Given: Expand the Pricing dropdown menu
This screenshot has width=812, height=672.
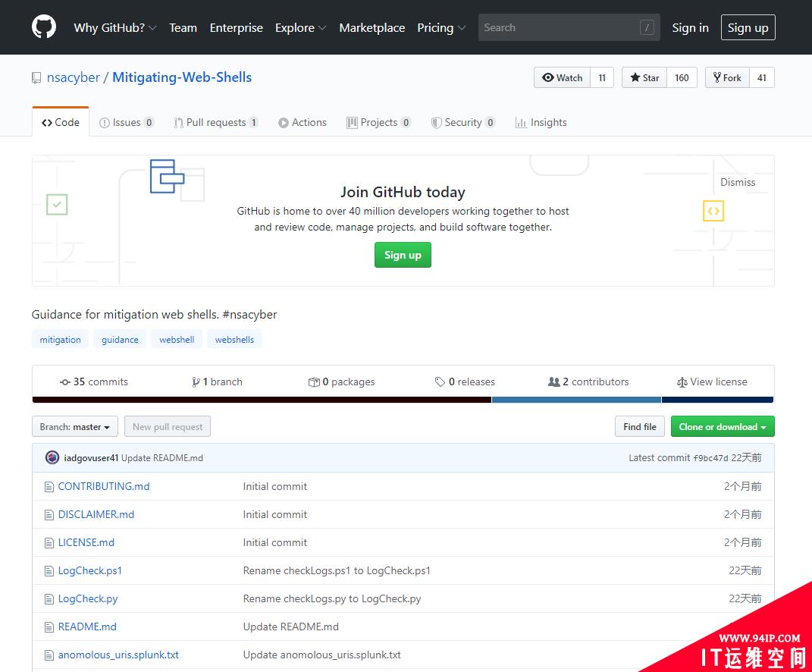Looking at the screenshot, I should [x=442, y=27].
